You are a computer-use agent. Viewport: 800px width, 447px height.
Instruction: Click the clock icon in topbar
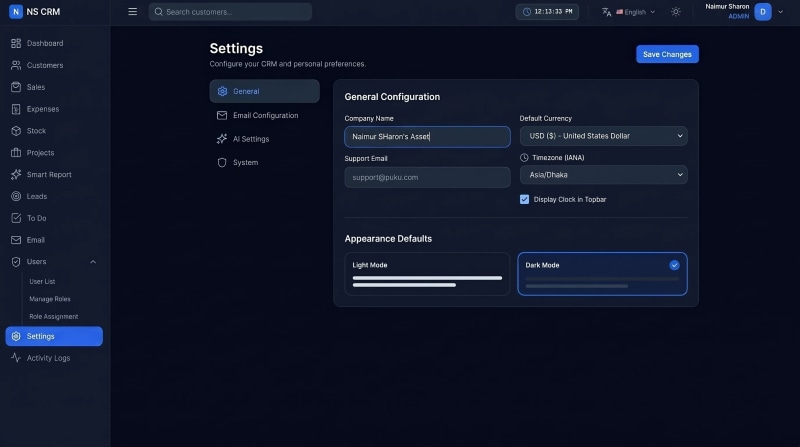(x=527, y=12)
